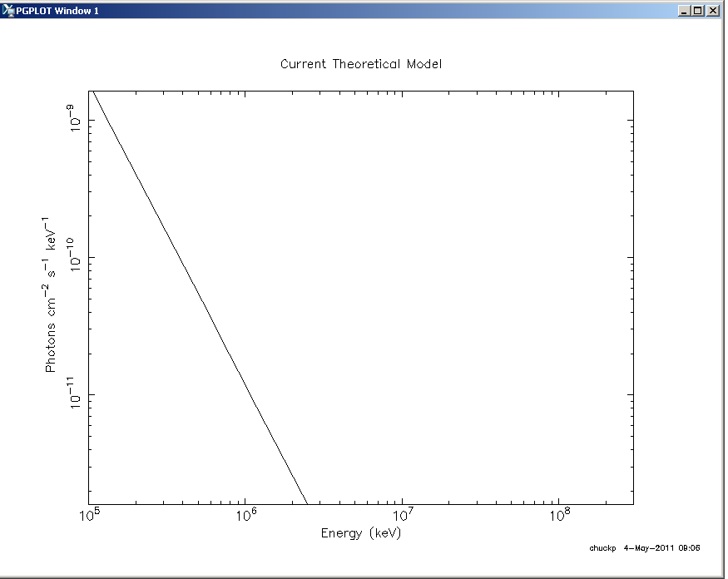Click the 10^-11 y-axis tick label
The width and height of the screenshot is (728, 579).
coord(73,393)
